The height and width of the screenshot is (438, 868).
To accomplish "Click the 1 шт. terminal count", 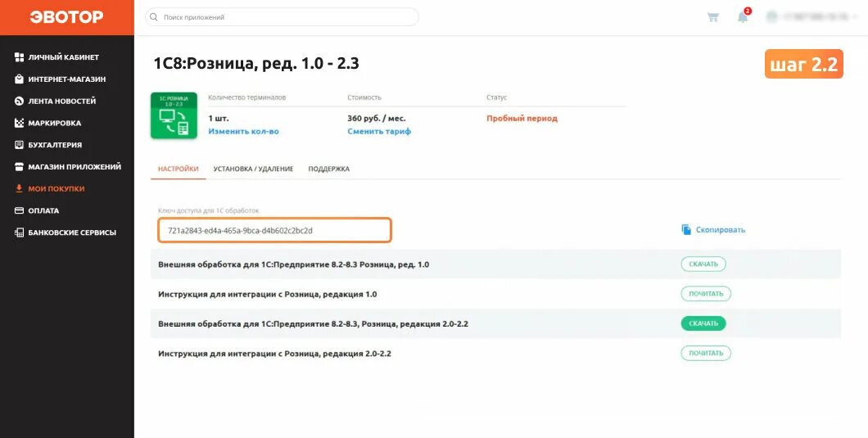I will click(218, 119).
